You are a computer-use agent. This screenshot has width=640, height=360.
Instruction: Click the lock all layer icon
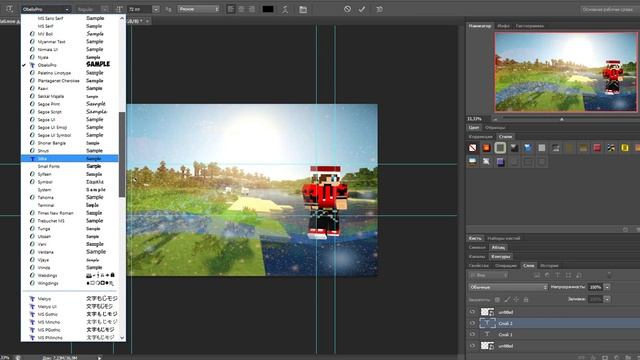point(526,300)
